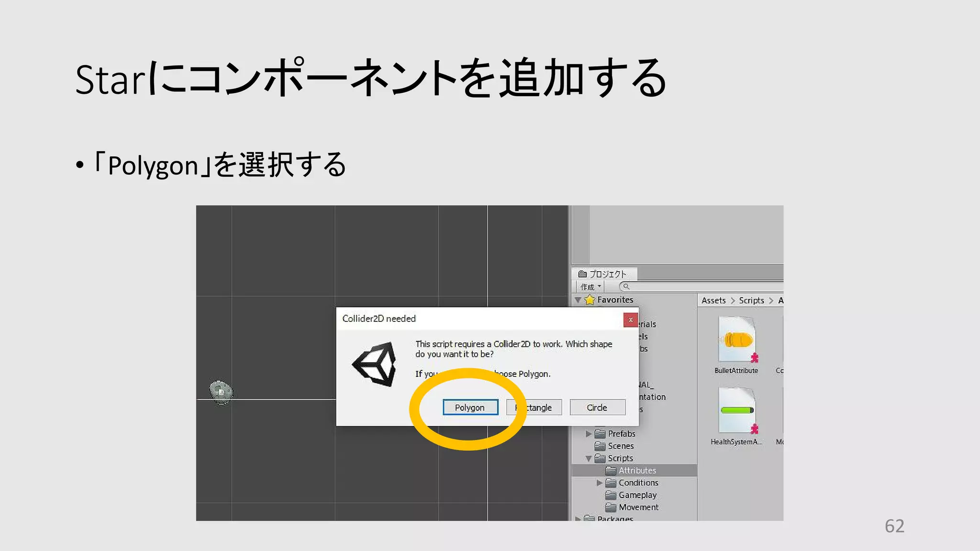980x551 pixels.
Task: Select the HealthSystemA... script icon
Action: 737,410
